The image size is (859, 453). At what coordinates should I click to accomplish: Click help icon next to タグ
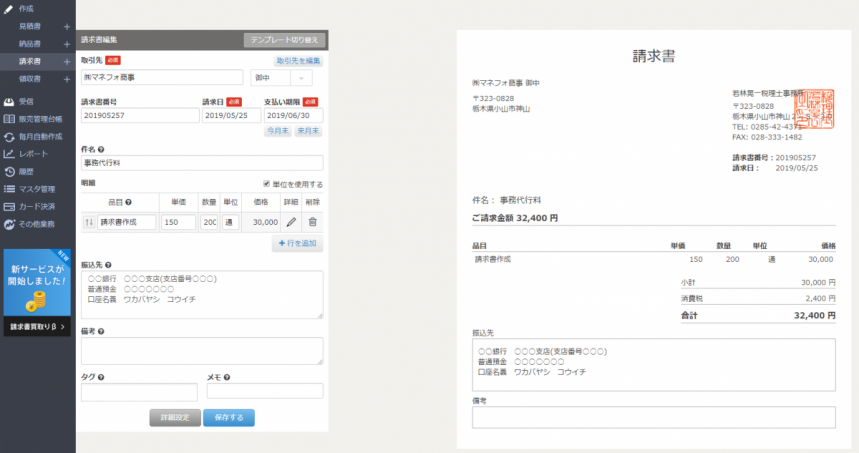(x=101, y=377)
